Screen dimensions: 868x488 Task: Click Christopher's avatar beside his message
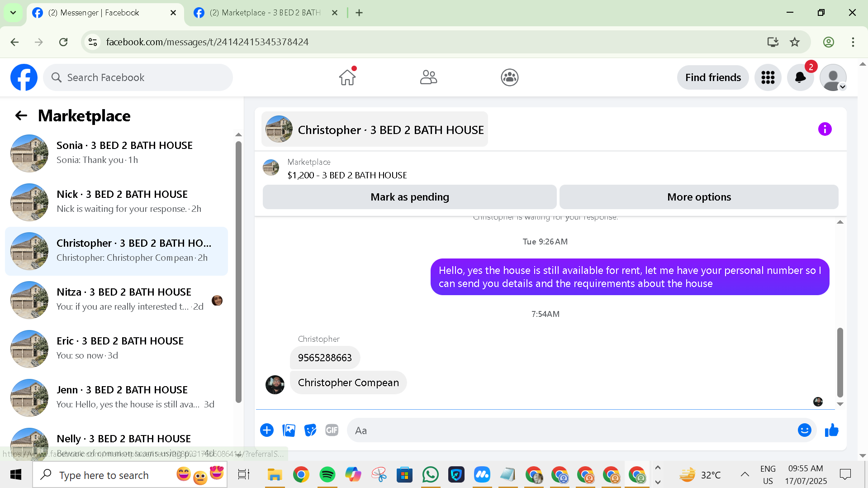pyautogui.click(x=275, y=385)
